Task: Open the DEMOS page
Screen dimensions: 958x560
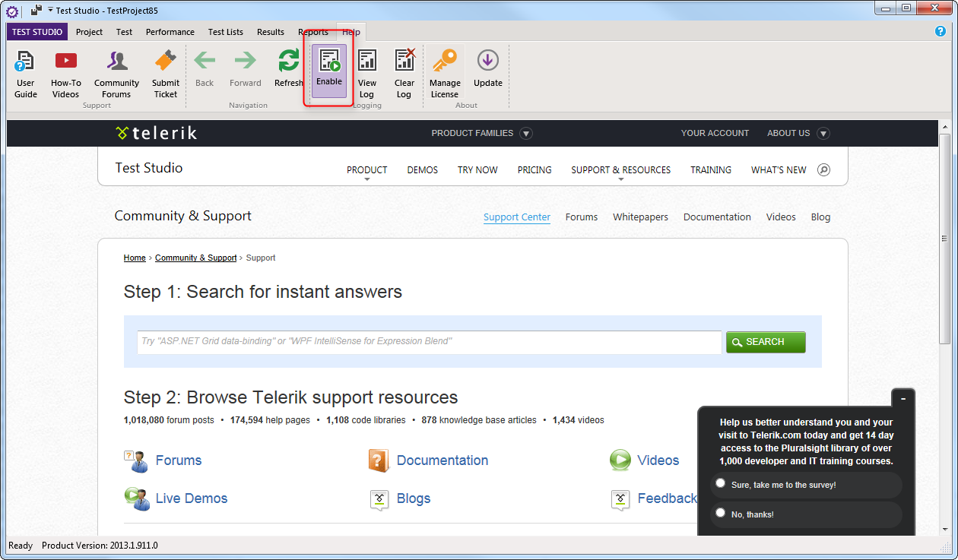Action: pyautogui.click(x=423, y=170)
